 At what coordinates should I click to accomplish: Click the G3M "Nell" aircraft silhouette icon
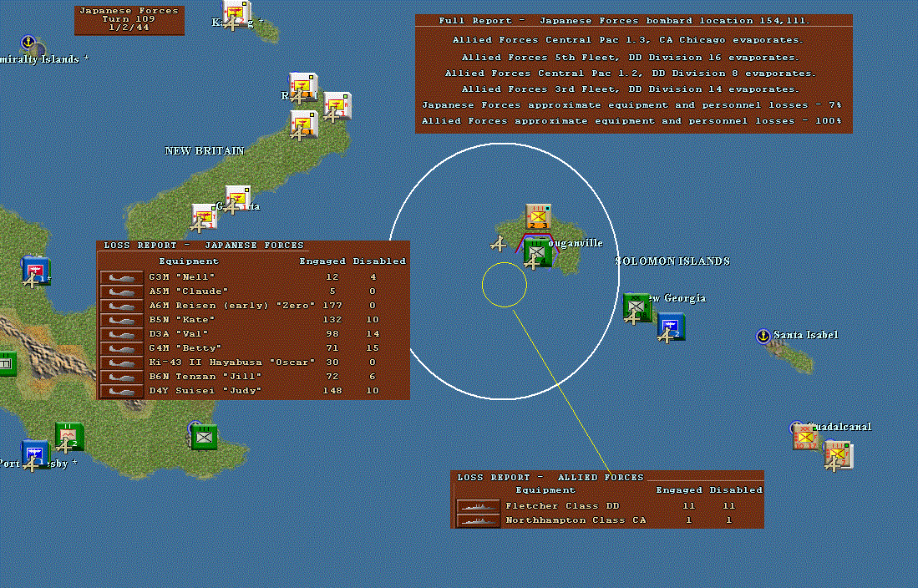(x=122, y=277)
